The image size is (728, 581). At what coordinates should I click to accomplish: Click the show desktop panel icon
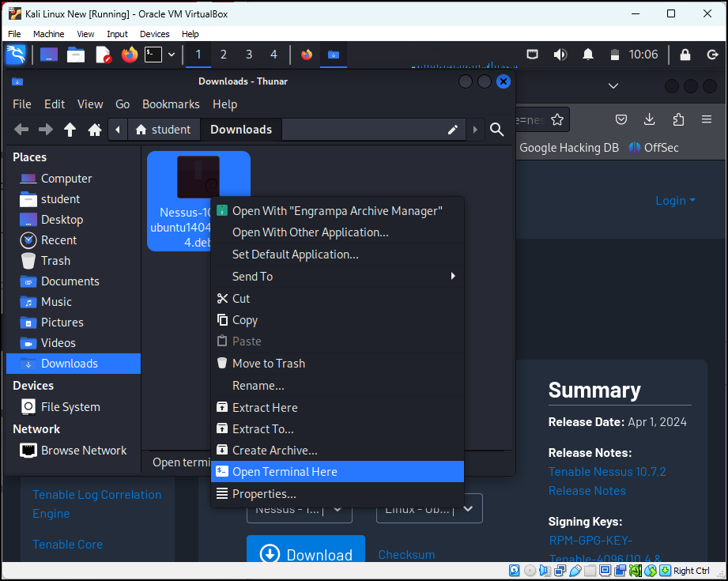[x=49, y=55]
